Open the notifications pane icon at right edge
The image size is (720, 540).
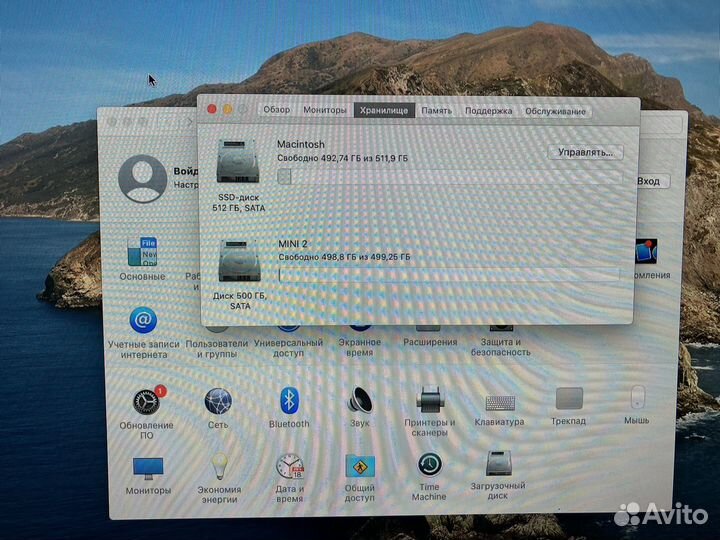pos(646,251)
